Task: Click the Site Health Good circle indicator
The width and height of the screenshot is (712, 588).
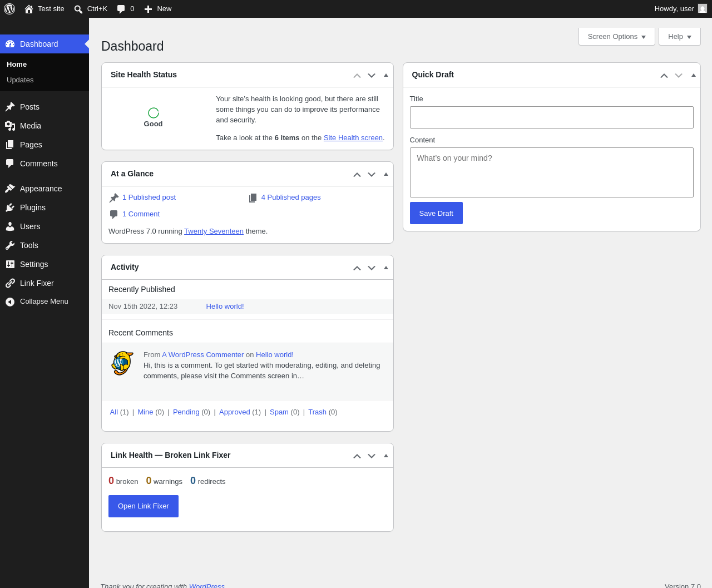Action: pos(154,113)
